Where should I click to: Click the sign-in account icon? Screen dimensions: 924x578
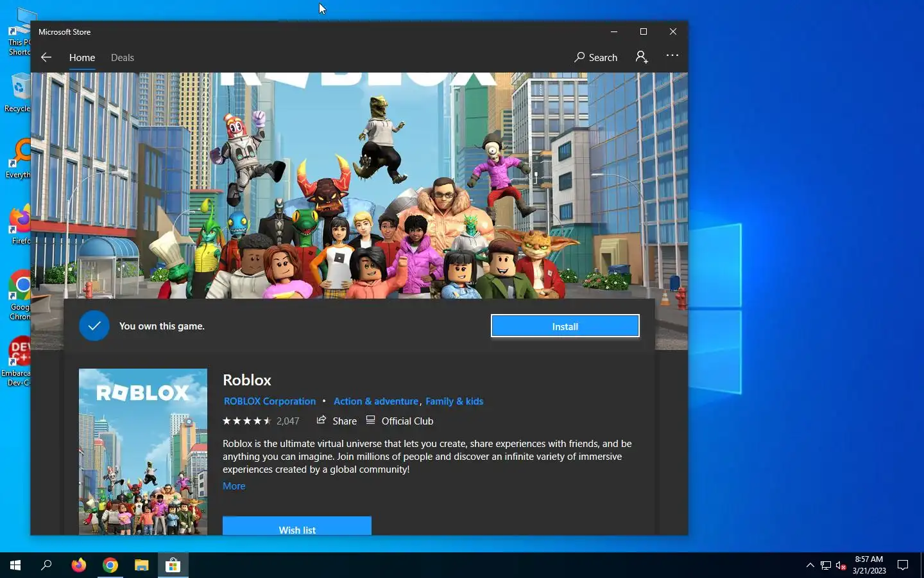coord(642,57)
